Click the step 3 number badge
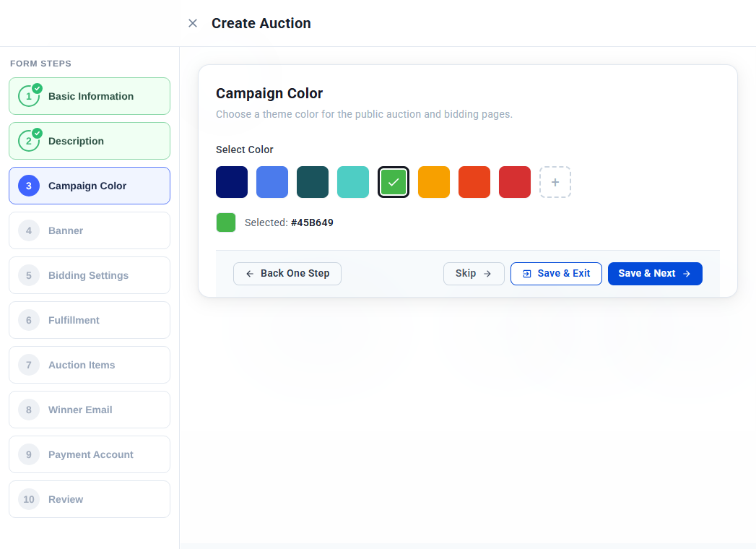 (29, 186)
